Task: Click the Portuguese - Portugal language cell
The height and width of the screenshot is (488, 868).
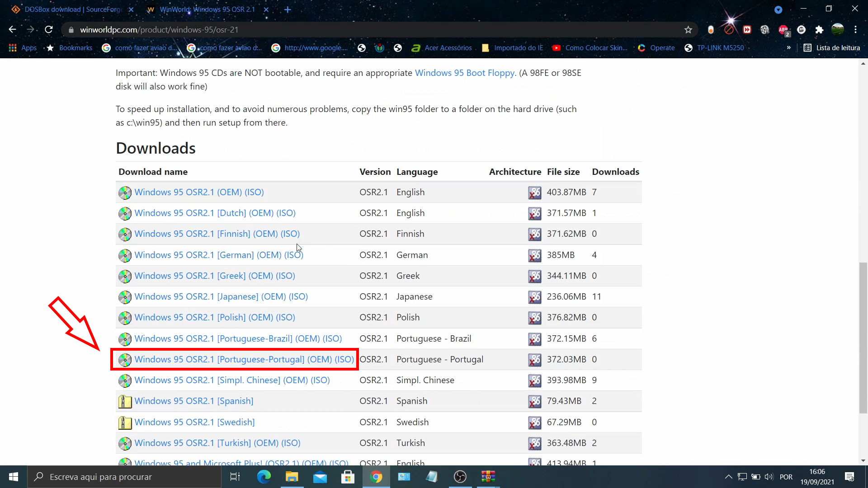Action: 440,359
